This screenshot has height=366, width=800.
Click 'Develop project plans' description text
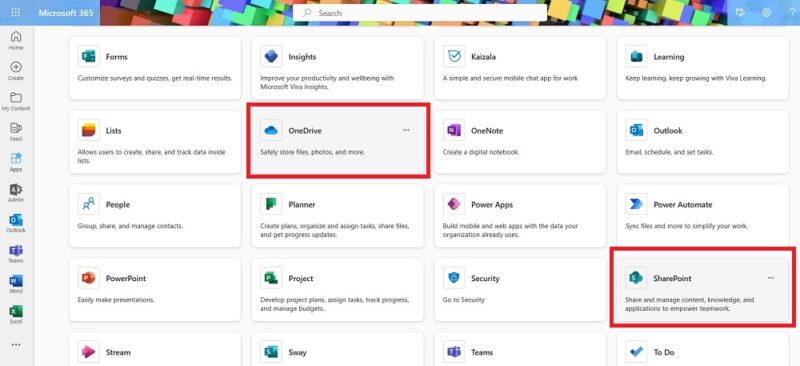click(335, 304)
